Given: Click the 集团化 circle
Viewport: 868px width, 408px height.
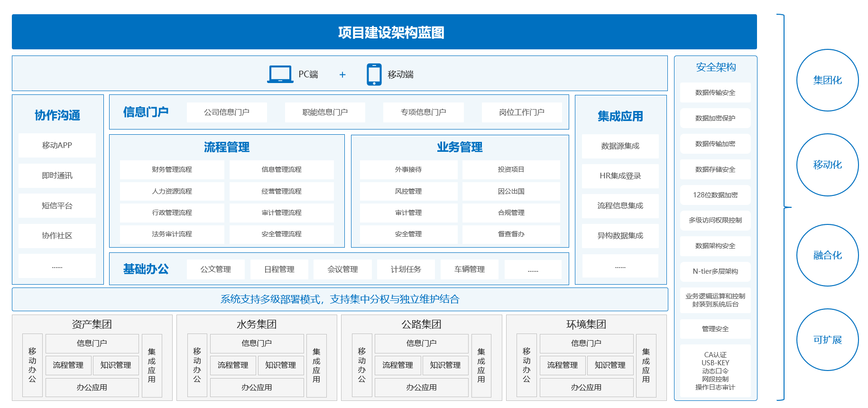Looking at the screenshot, I should (828, 80).
